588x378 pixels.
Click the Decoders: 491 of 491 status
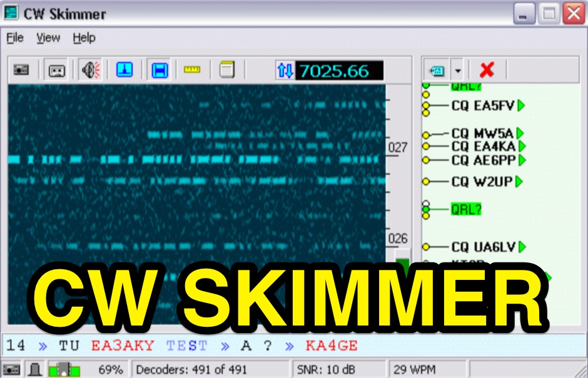(x=191, y=370)
